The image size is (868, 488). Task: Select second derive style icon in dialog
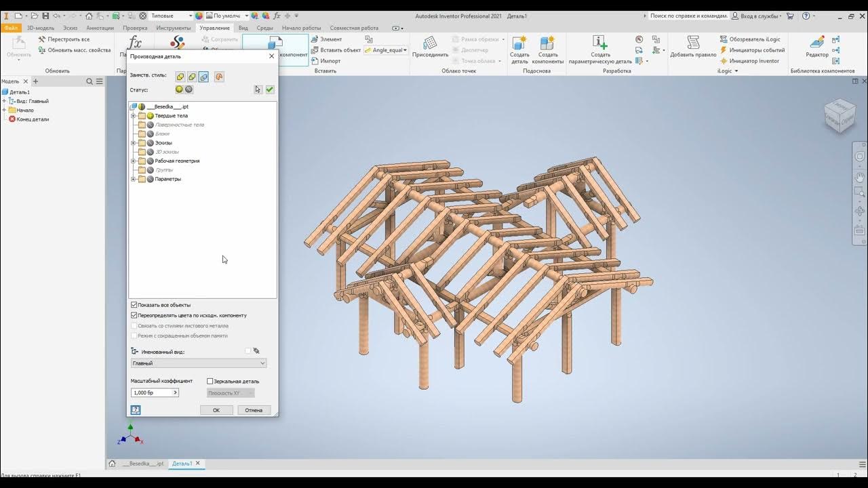coord(192,77)
